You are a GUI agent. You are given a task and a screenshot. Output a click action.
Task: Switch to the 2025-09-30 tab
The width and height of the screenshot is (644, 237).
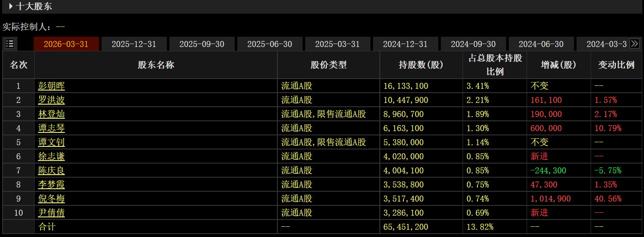click(x=202, y=44)
